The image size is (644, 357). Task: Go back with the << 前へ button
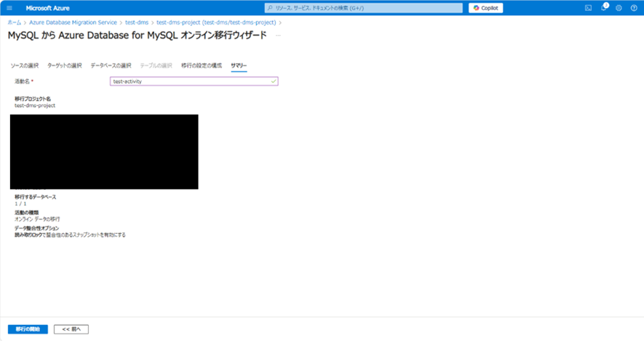click(71, 329)
